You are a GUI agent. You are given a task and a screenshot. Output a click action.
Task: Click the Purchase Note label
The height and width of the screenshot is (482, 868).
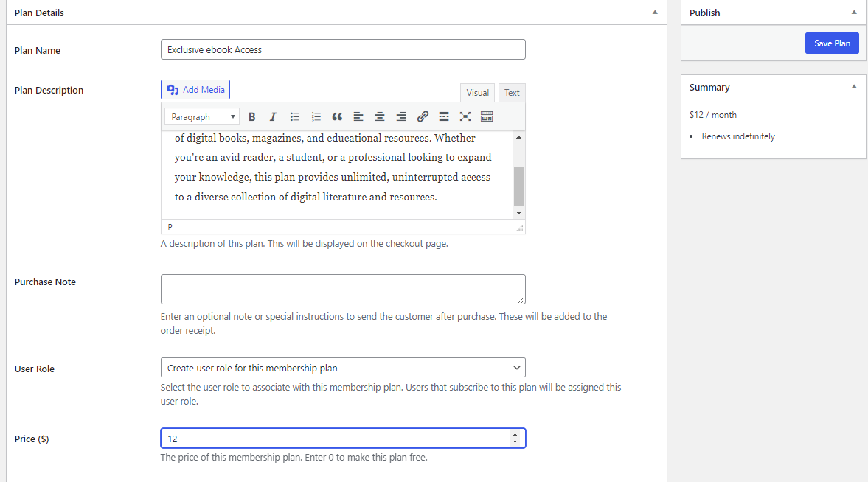tap(45, 282)
